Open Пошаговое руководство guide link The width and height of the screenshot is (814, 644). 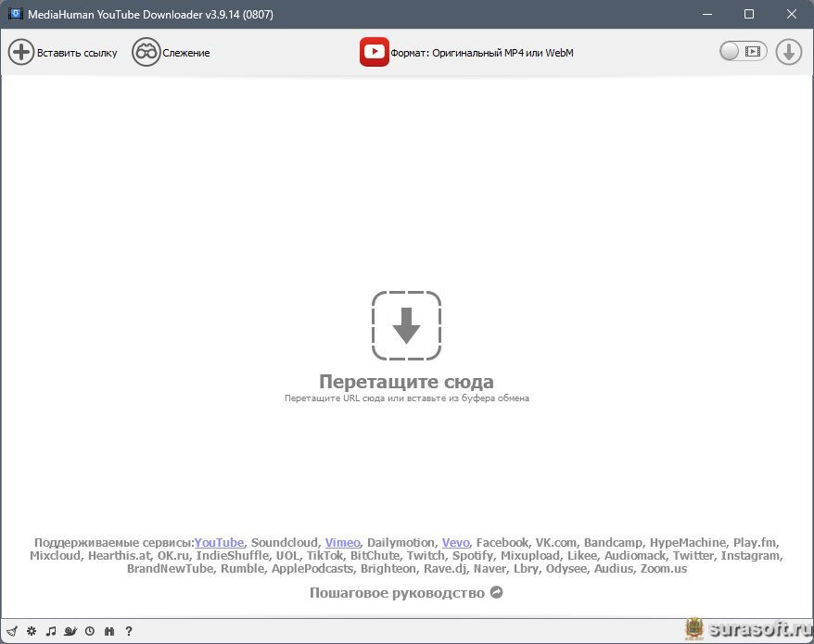coord(397,593)
